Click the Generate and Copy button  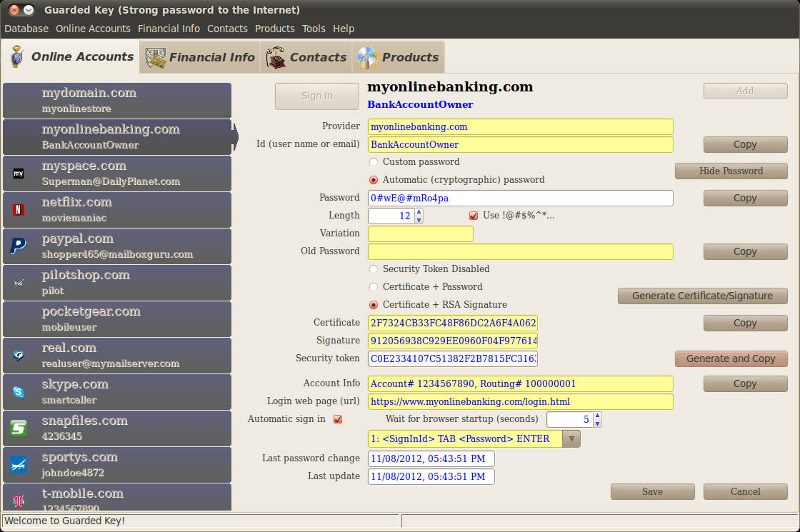731,358
